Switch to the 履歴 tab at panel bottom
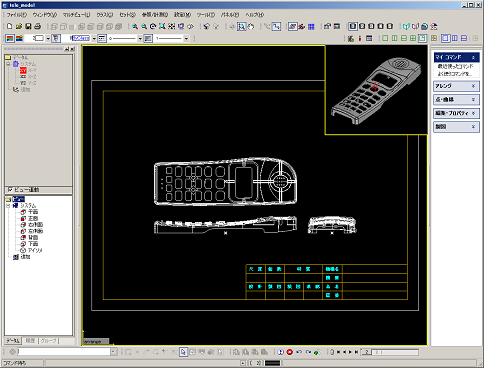 [x=30, y=341]
